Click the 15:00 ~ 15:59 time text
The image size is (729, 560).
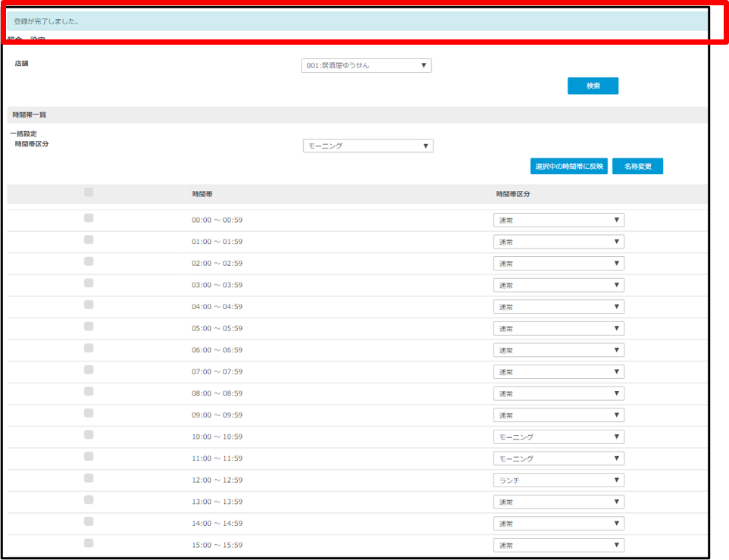(x=217, y=545)
